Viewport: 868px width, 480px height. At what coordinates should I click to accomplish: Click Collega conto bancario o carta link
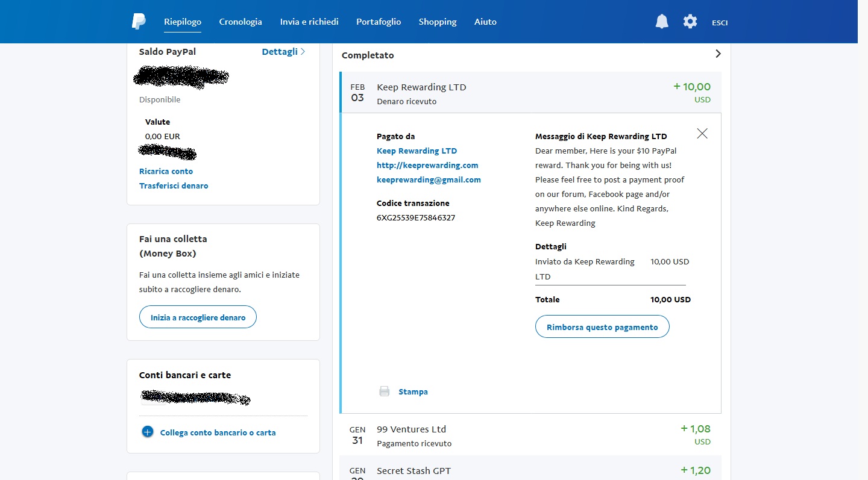pos(218,432)
